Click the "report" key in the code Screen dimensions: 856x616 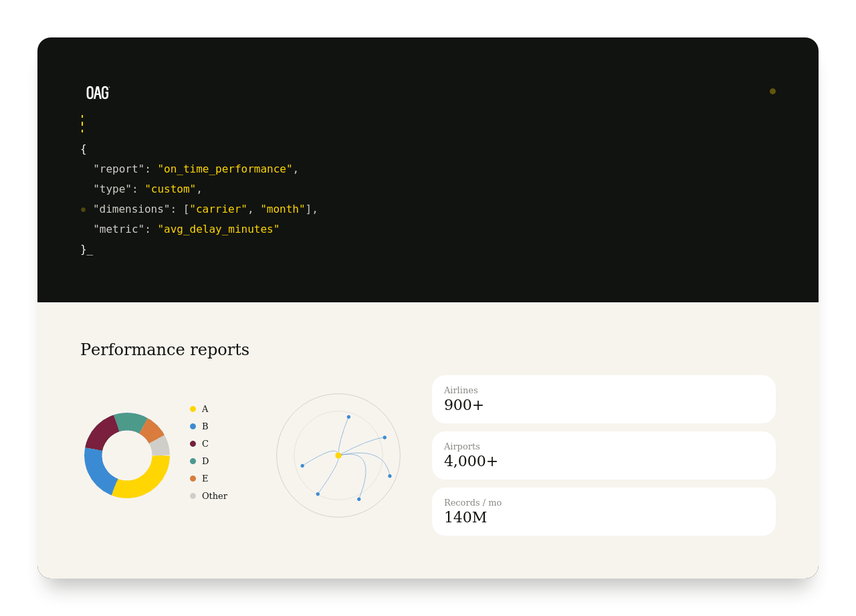click(x=119, y=169)
